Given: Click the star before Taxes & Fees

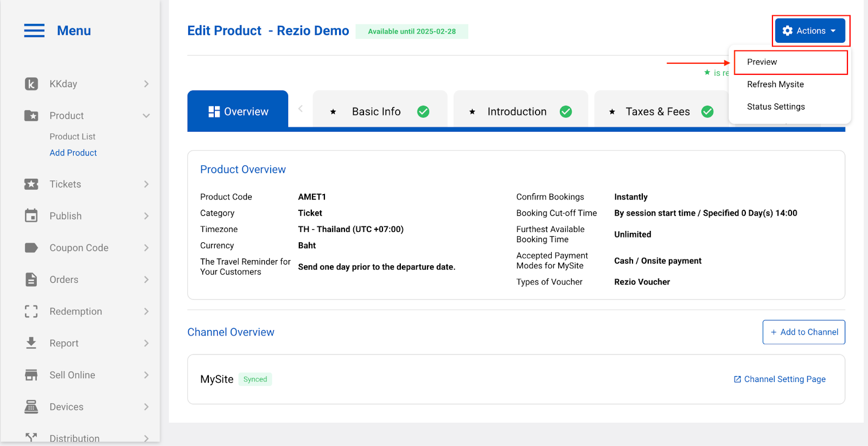Looking at the screenshot, I should point(612,112).
